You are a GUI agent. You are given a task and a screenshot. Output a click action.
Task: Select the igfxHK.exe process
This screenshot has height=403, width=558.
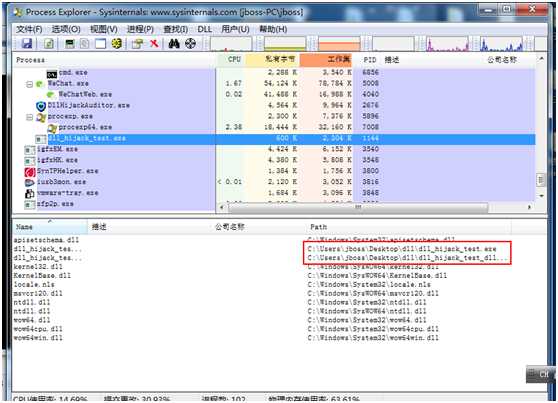(x=57, y=160)
